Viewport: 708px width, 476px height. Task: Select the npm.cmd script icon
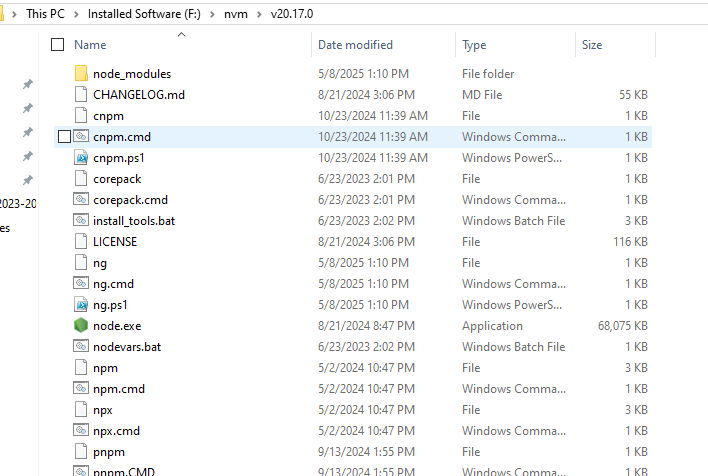(81, 388)
